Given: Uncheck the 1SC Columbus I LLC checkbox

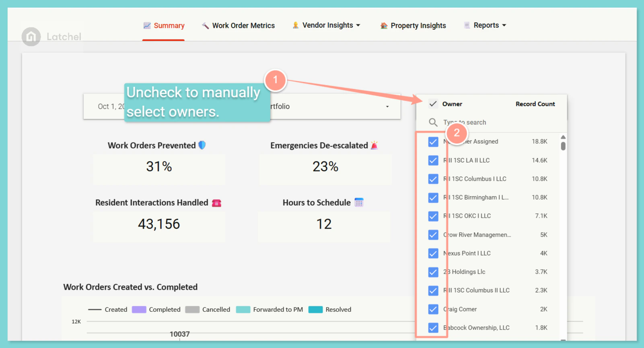Looking at the screenshot, I should [433, 179].
